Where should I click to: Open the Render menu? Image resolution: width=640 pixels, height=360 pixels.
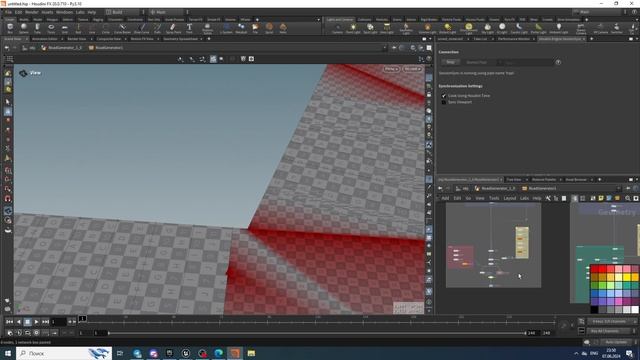[31, 12]
